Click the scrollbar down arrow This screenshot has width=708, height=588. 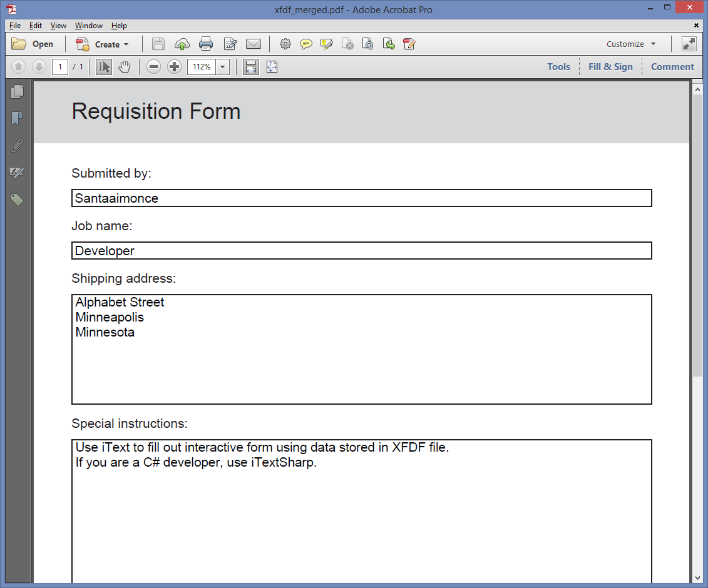[x=697, y=577]
